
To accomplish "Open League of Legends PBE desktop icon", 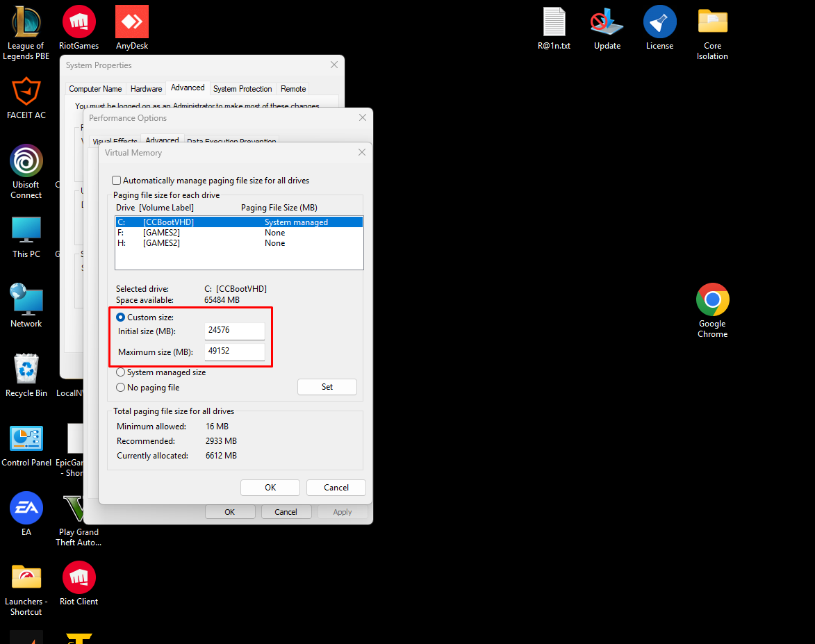I will point(26,33).
